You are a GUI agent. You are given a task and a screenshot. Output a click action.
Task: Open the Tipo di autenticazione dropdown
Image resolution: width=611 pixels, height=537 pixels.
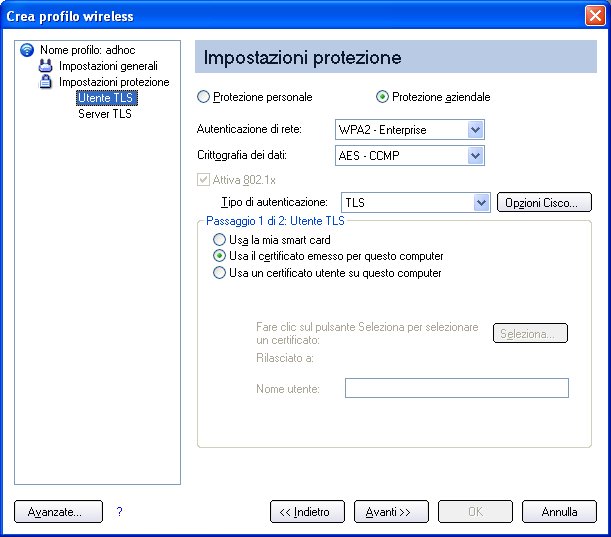pos(416,203)
